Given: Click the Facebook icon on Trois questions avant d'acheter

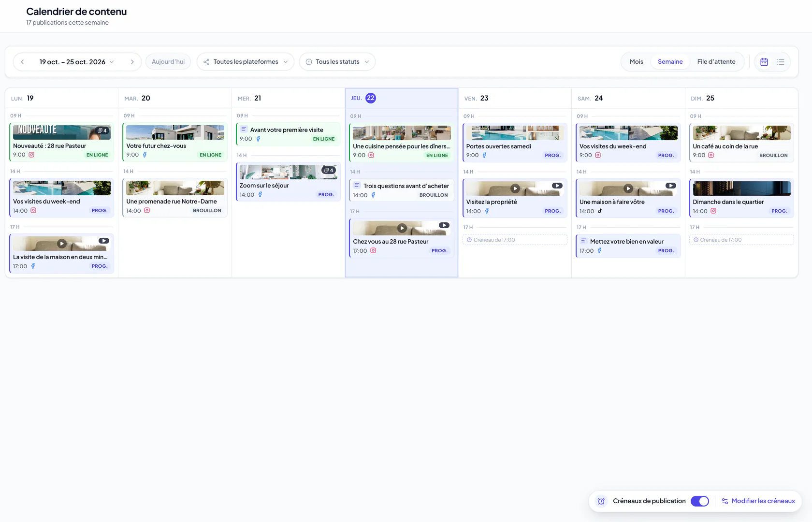Looking at the screenshot, I should (373, 195).
